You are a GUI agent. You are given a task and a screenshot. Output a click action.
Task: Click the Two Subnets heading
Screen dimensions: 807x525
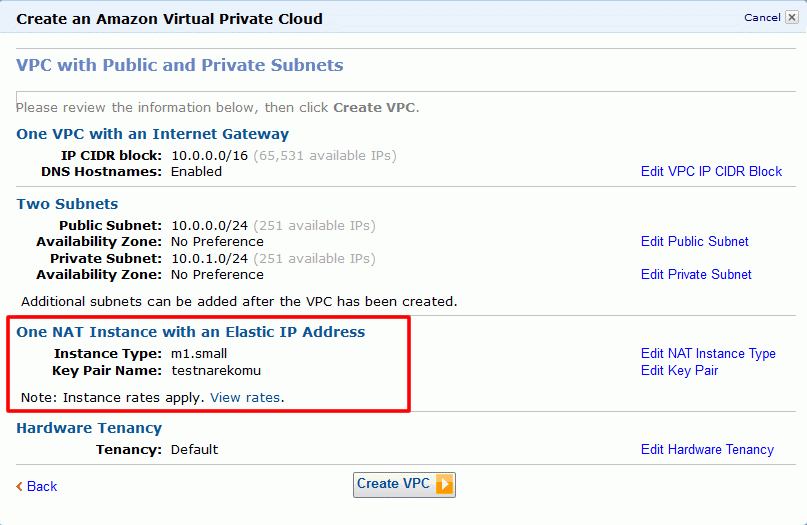pyautogui.click(x=67, y=204)
